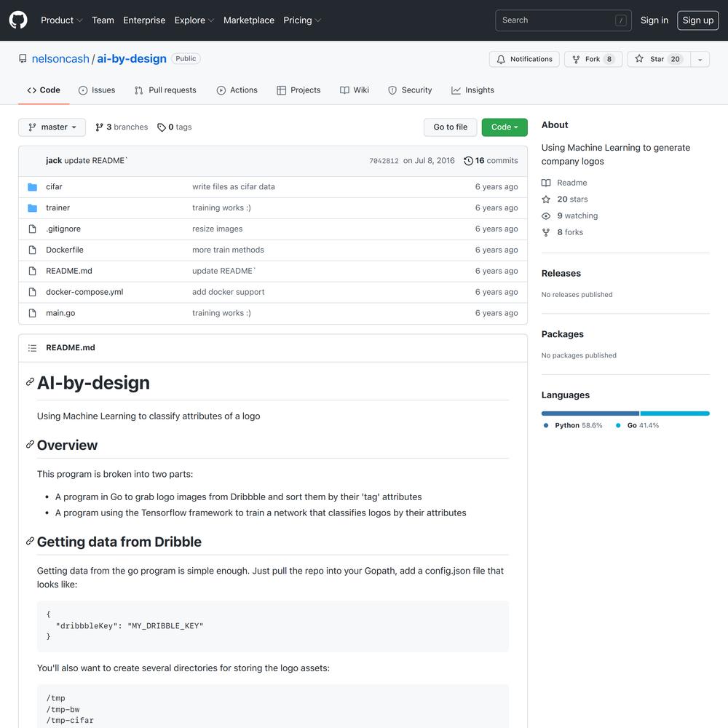The image size is (728, 728).
Task: Open the 16 commits link
Action: tap(491, 161)
